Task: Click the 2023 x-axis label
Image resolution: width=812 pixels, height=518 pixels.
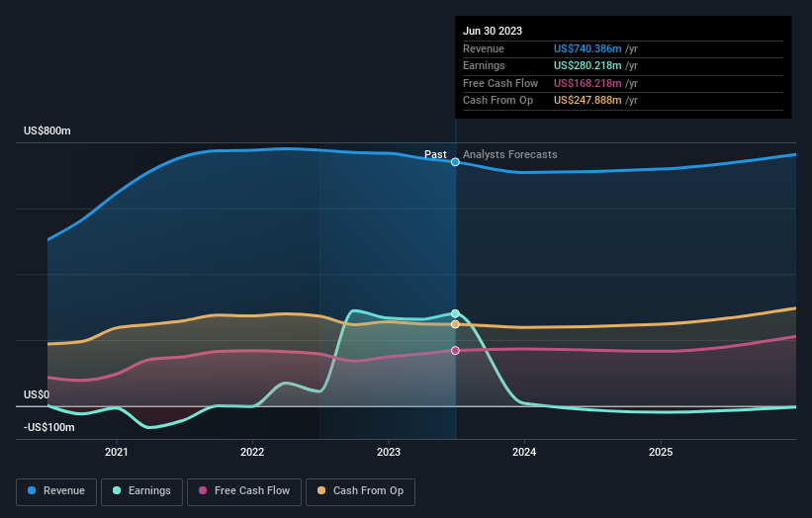Action: point(389,452)
